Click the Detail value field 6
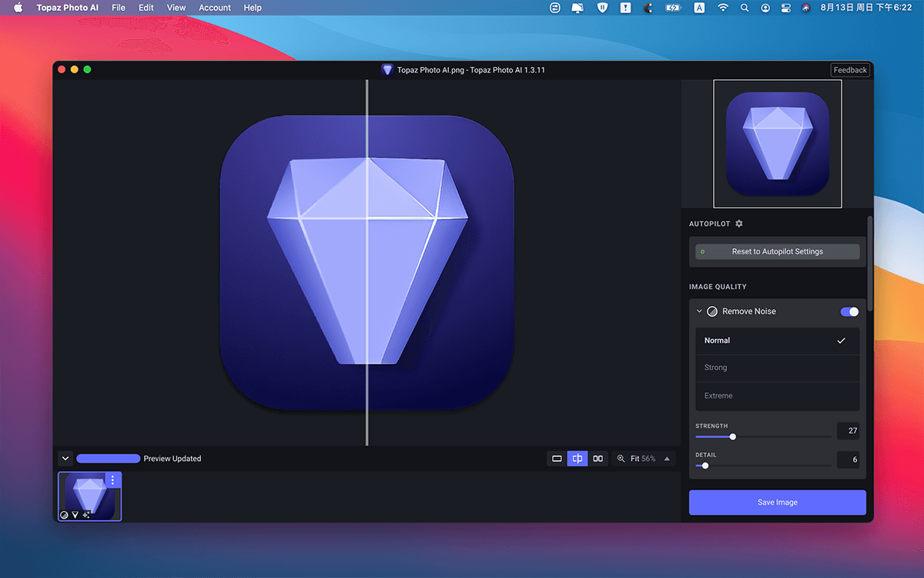 point(848,460)
